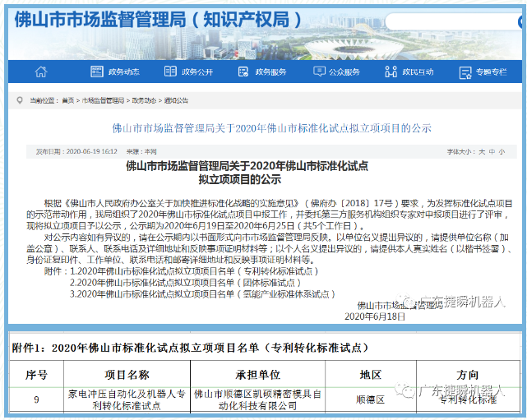This screenshot has height=420, width=527.
Task: Click the publish date 2020-06-19 16:12
Action: (x=91, y=151)
